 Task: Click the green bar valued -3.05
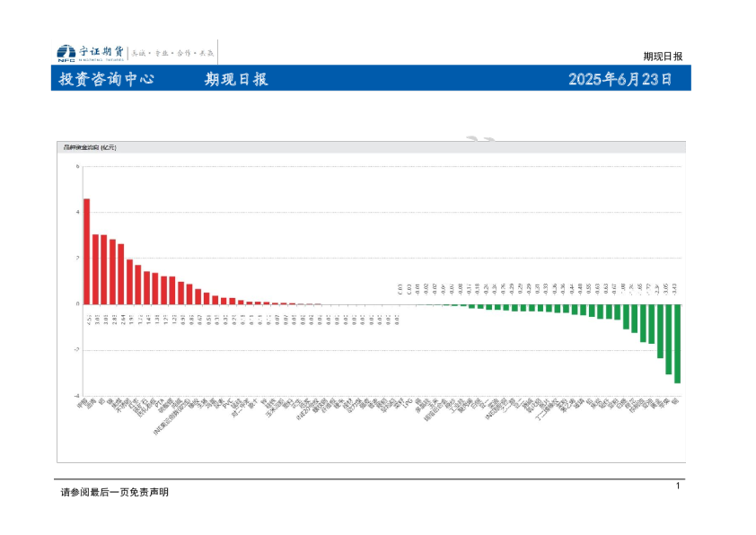pos(669,338)
